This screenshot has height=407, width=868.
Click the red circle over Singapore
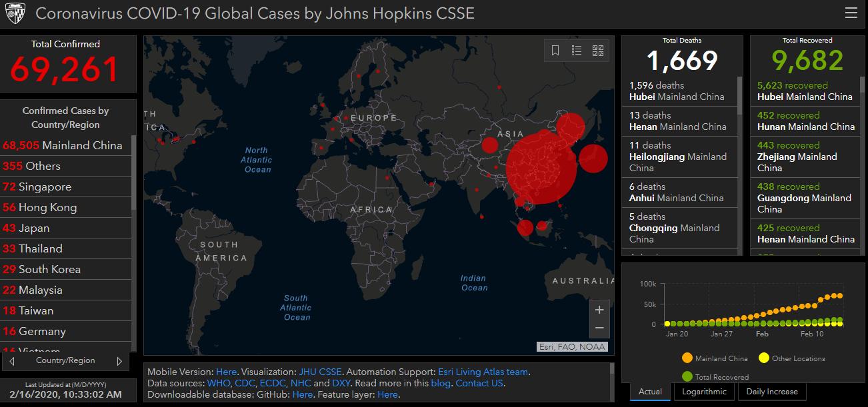(x=525, y=228)
